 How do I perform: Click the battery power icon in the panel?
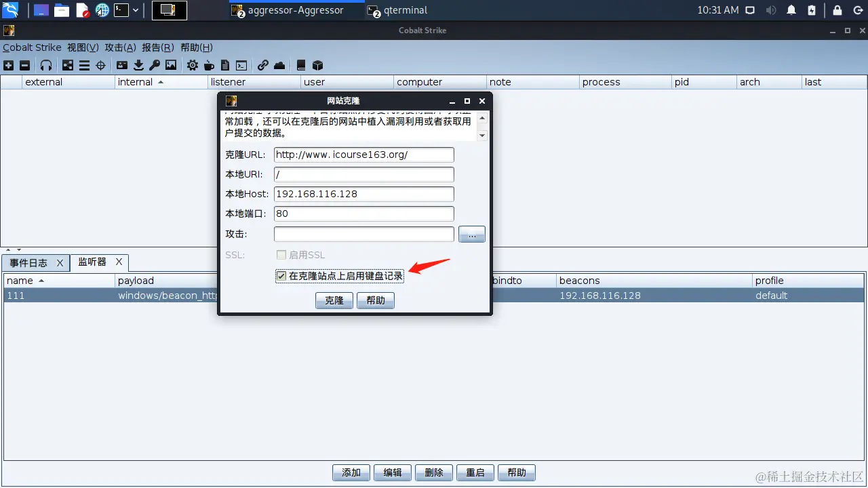point(812,10)
